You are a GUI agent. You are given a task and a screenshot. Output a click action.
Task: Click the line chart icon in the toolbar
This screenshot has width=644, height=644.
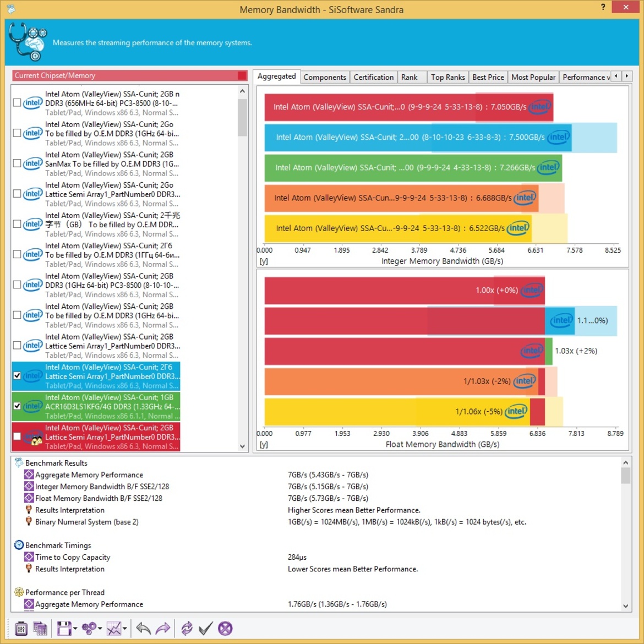tap(114, 629)
